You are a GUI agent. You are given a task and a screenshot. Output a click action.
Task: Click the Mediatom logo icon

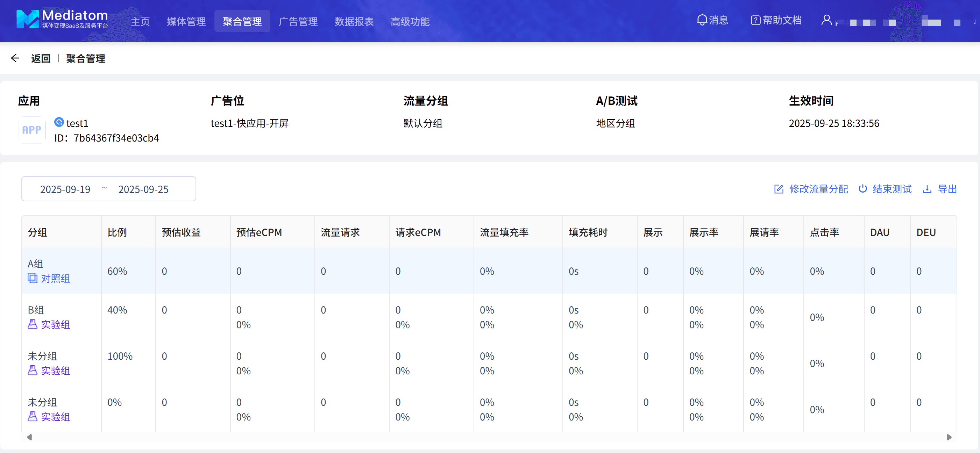tap(27, 19)
